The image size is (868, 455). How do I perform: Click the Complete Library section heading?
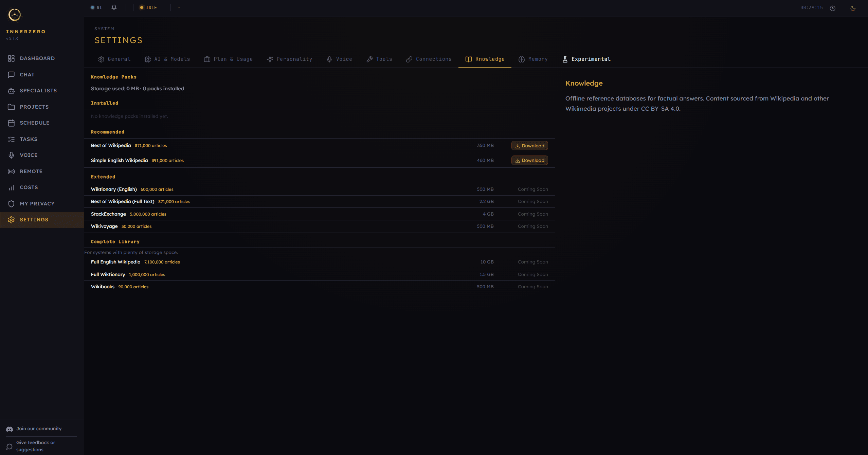[x=115, y=242]
